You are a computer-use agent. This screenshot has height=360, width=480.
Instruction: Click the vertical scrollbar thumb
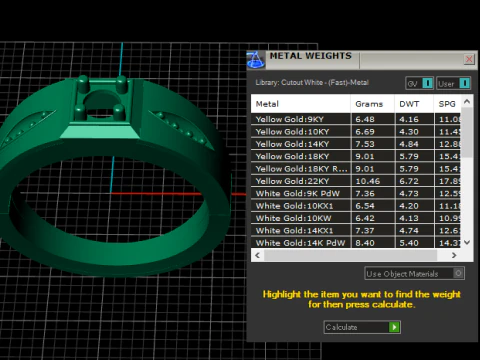tap(467, 132)
